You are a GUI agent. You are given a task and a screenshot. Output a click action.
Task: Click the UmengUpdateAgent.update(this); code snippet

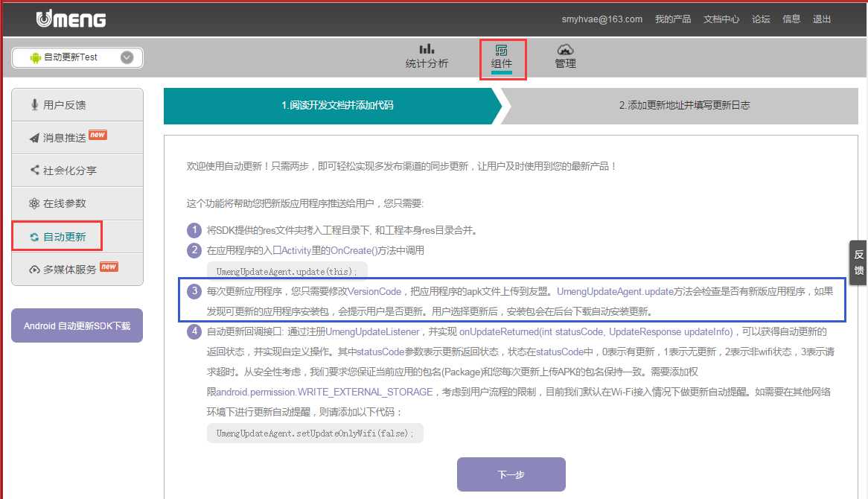(x=287, y=271)
